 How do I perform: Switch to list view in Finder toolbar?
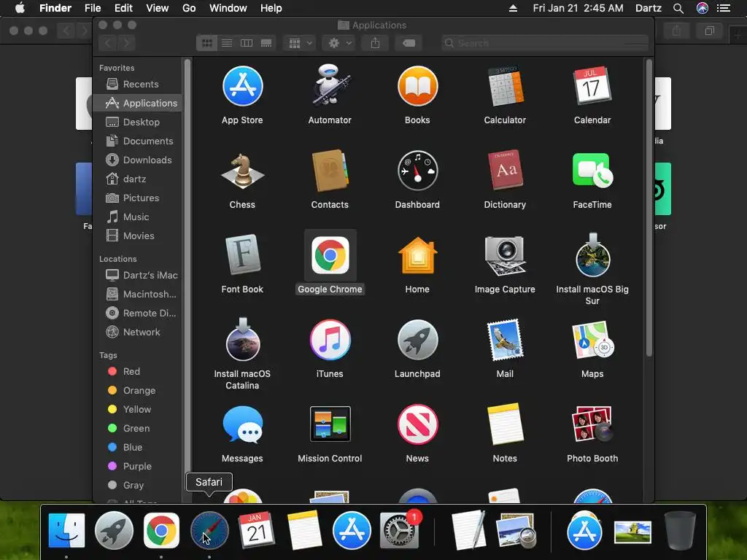(x=227, y=43)
